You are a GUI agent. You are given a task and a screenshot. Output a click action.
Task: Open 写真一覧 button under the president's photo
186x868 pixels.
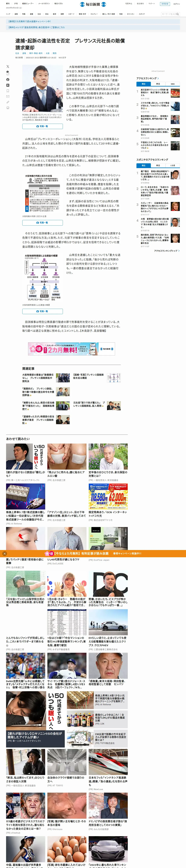43,126
